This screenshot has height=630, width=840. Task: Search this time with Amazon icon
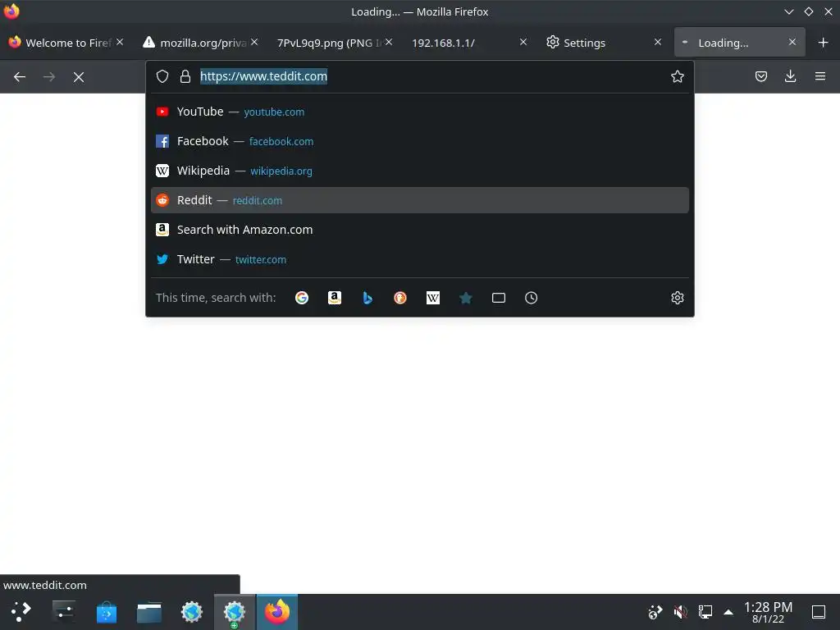[335, 298]
